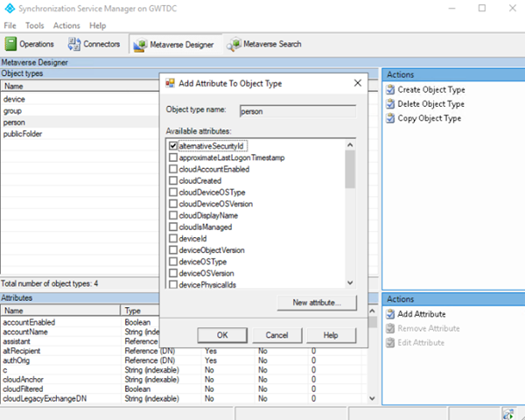Open the File menu
The height and width of the screenshot is (420, 525).
10,25
